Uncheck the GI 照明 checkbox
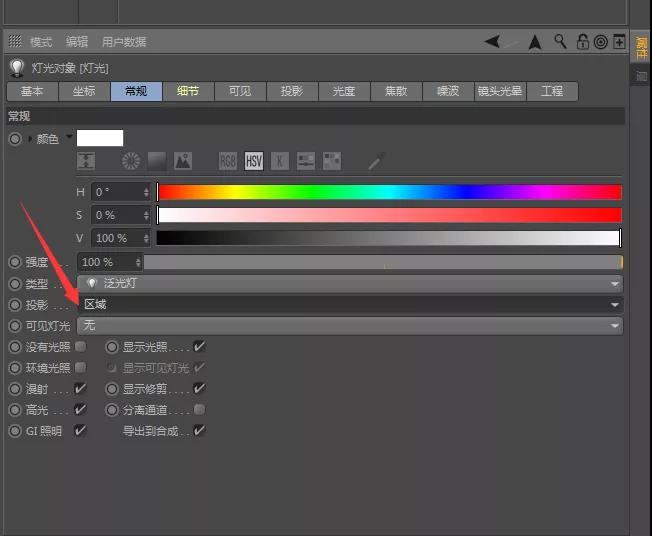The image size is (652, 536). [x=81, y=431]
